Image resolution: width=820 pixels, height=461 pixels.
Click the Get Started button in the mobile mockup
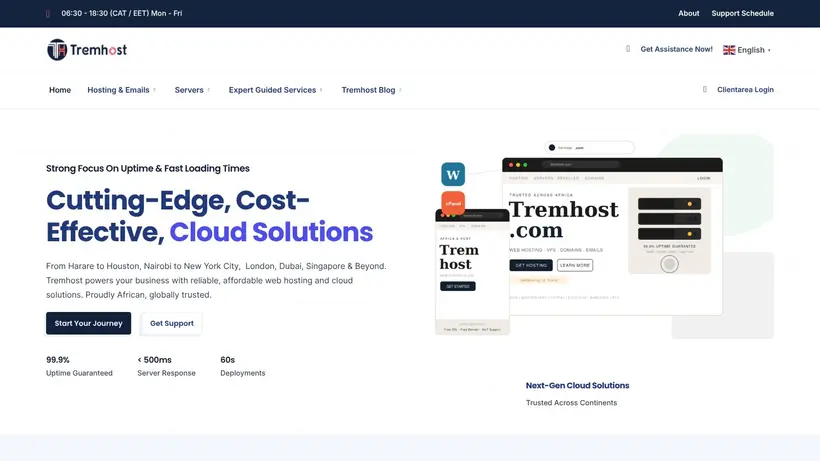click(x=458, y=286)
